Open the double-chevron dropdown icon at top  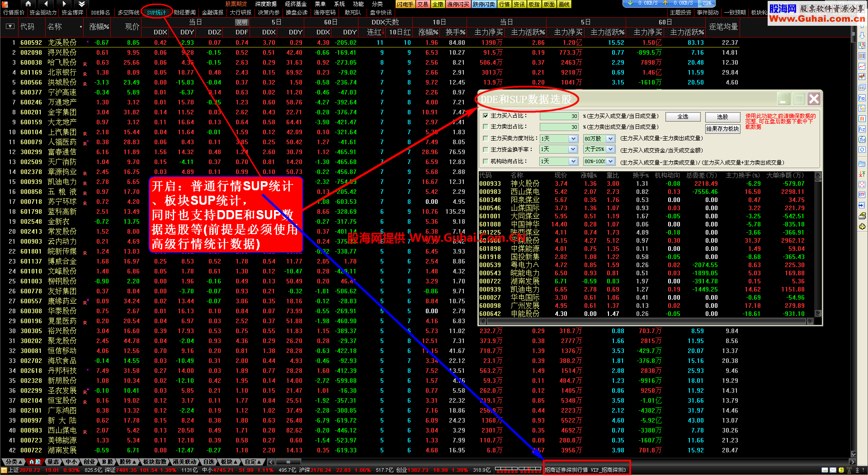pyautogui.click(x=82, y=4)
